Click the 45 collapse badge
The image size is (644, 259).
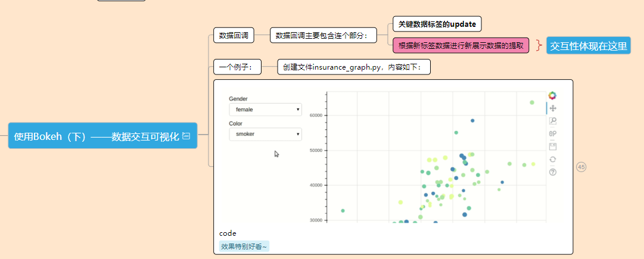pos(581,167)
